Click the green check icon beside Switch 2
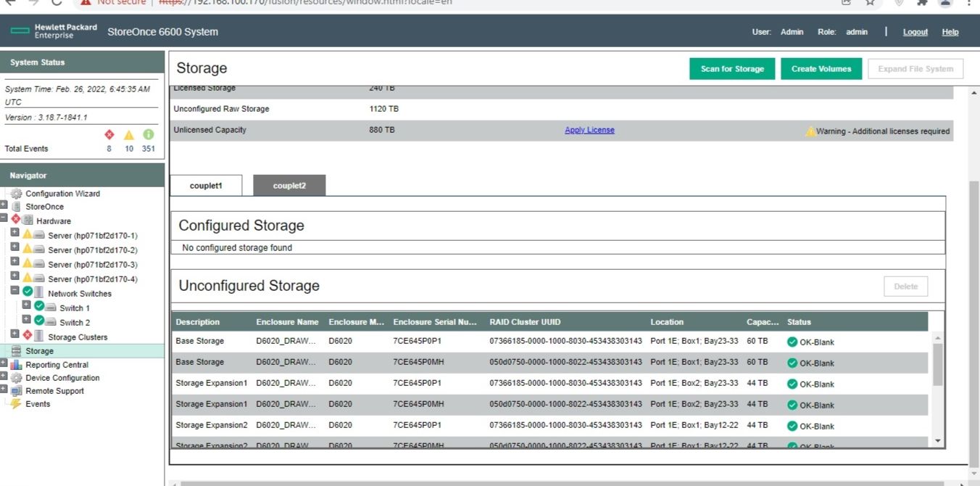980x486 pixels. click(x=39, y=321)
